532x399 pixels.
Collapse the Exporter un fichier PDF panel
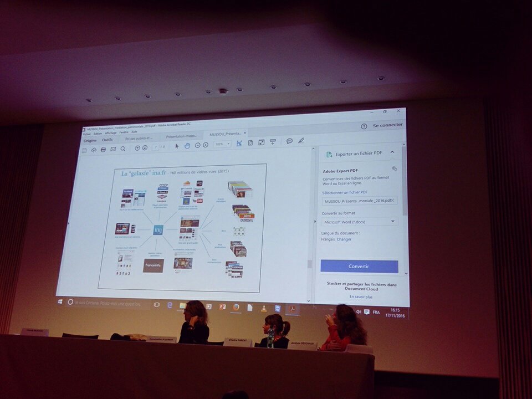point(392,152)
